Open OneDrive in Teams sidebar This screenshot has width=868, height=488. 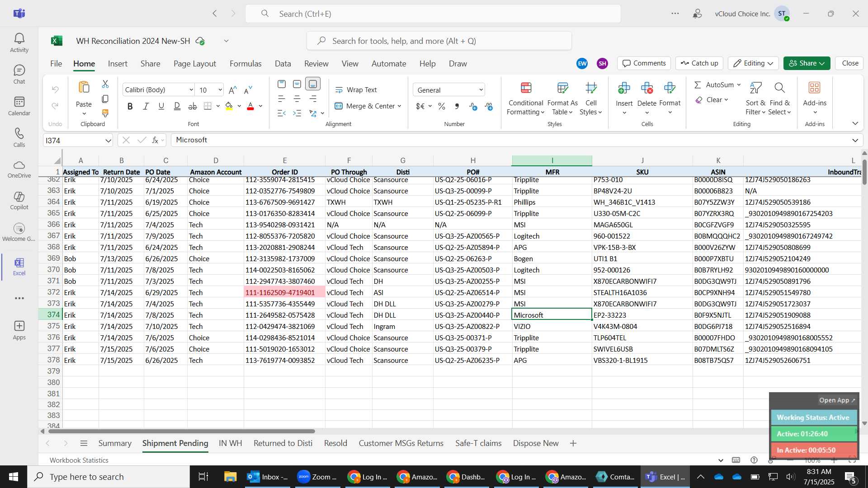click(19, 169)
